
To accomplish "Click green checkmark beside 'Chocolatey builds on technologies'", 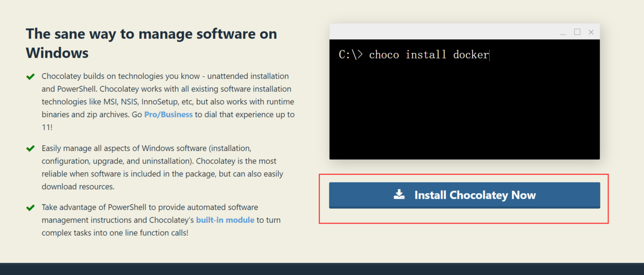I will pos(31,77).
